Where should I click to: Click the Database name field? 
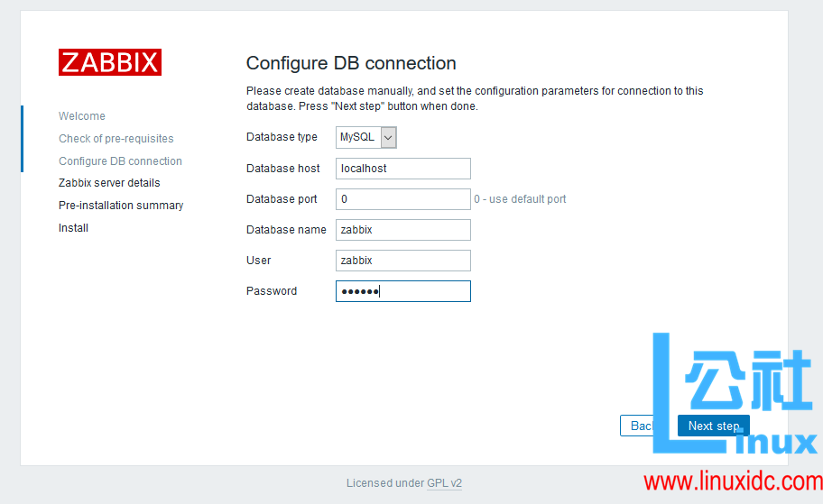click(403, 230)
